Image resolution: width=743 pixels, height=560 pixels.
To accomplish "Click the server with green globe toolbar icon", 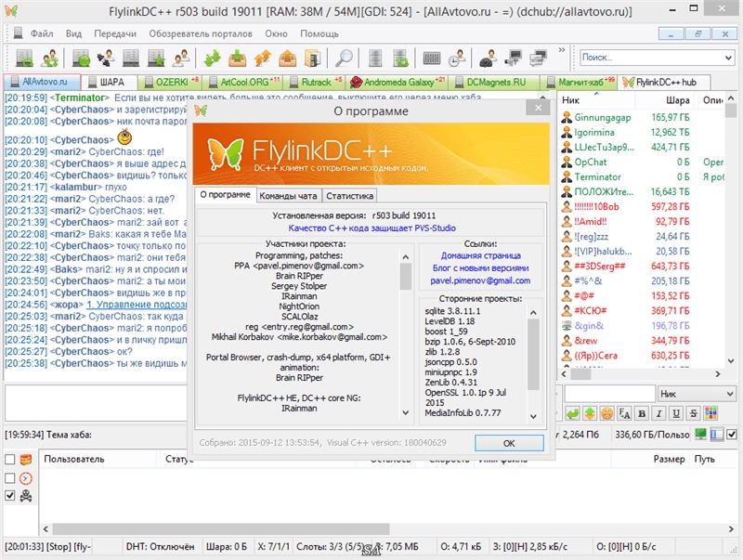I will [81, 59].
